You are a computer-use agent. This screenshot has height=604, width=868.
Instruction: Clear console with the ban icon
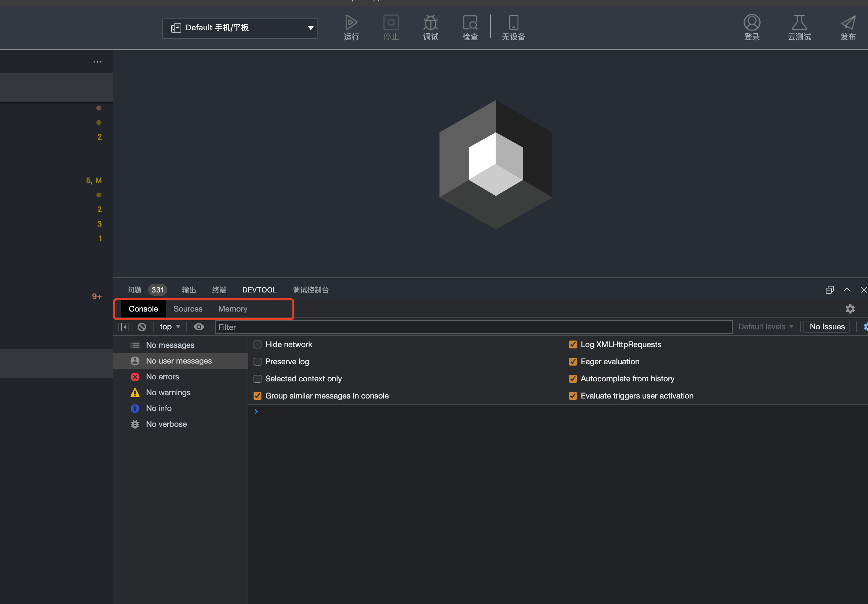(x=142, y=327)
